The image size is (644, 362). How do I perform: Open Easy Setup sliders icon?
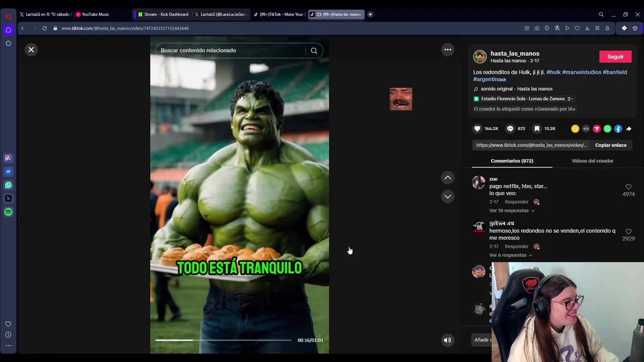[597, 29]
